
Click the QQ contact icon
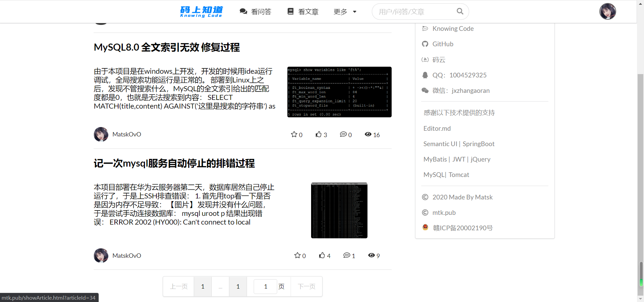425,75
